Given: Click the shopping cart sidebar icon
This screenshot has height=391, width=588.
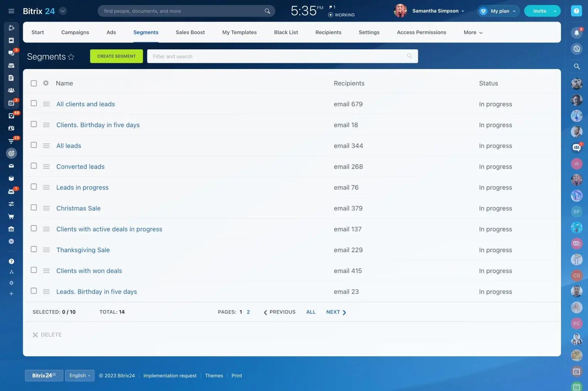Looking at the screenshot, I should coord(11,216).
